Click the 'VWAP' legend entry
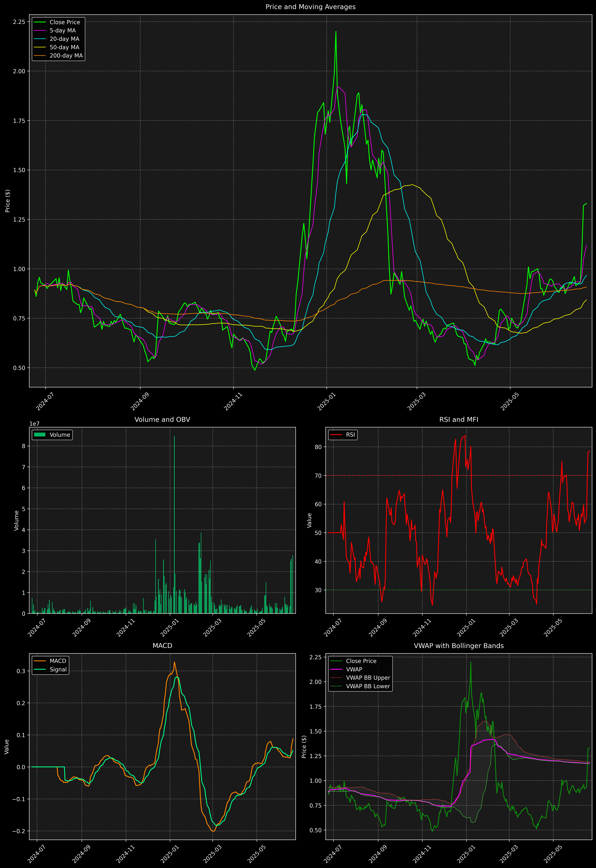Viewport: 596px width, 868px height. (354, 669)
